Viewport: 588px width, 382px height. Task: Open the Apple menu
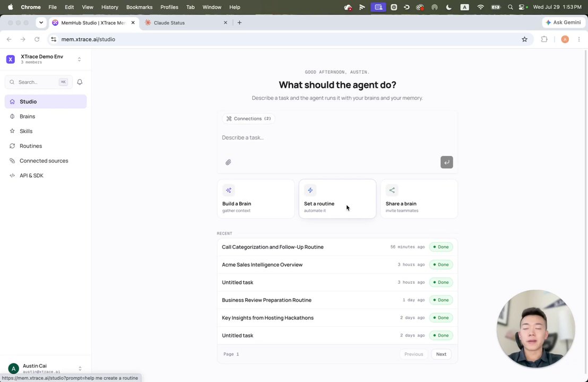pos(10,7)
